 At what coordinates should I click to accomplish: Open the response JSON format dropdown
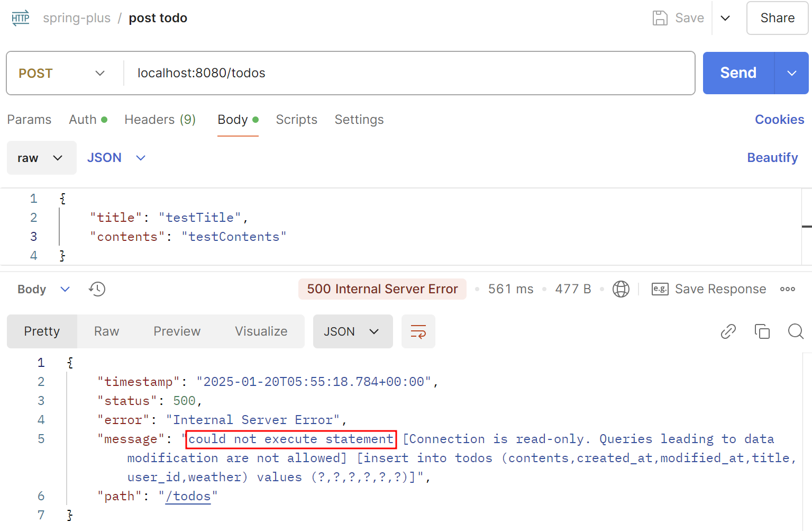[353, 331]
